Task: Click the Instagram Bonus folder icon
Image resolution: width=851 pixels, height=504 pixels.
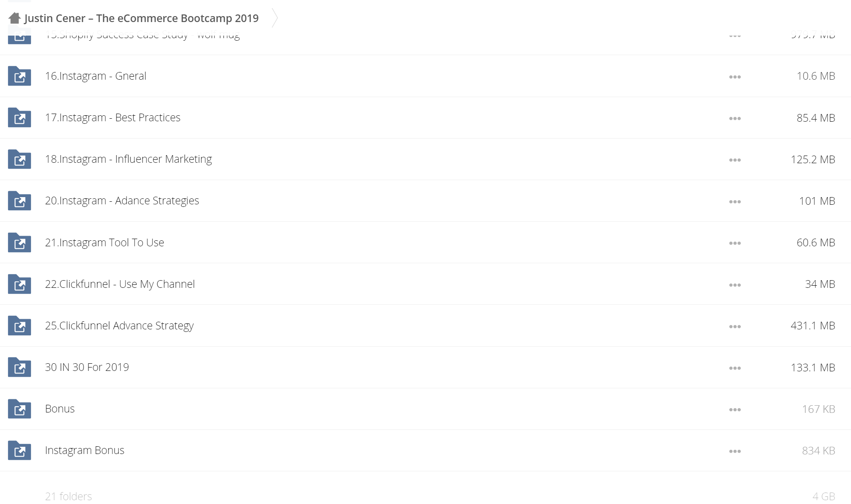Action: [20, 450]
